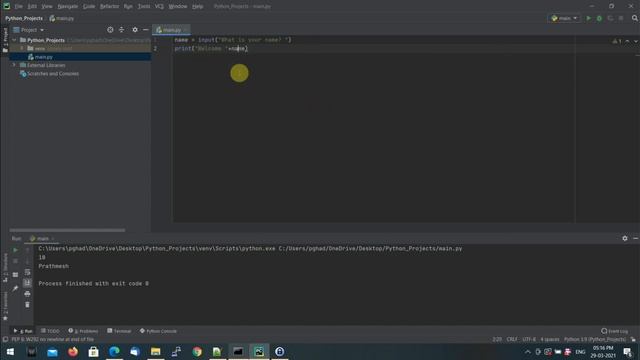Image resolution: width=640 pixels, height=360 pixels.
Task: Toggle soft-wrap icon in Run console
Action: [27, 272]
